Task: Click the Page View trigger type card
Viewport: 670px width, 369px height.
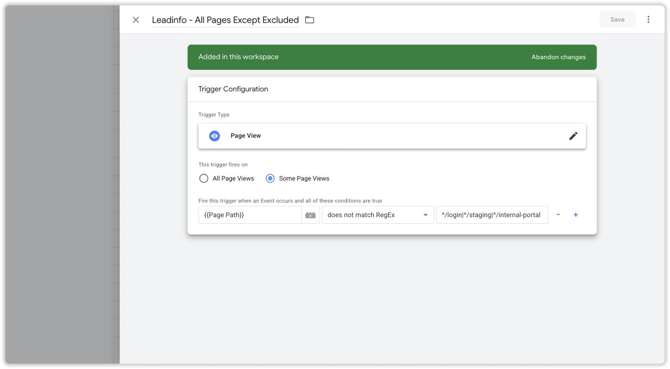Action: [392, 136]
